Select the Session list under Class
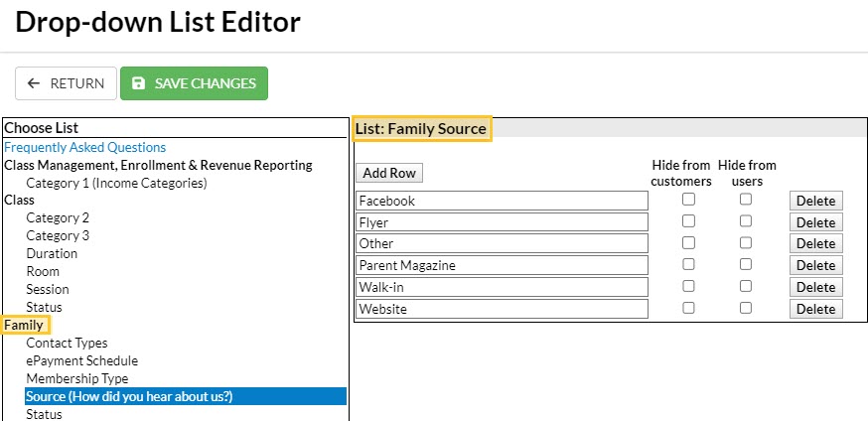The image size is (868, 421). coord(48,289)
